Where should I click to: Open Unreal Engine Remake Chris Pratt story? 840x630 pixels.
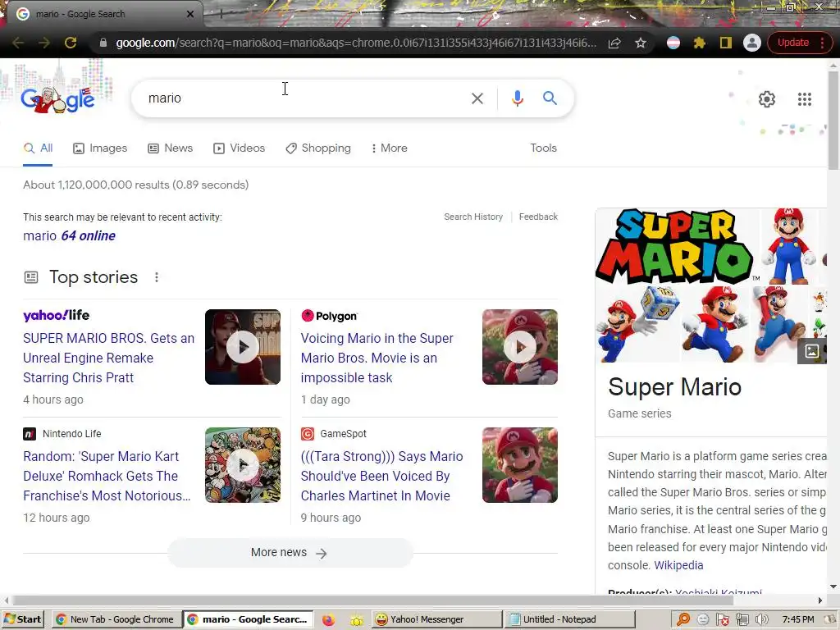click(x=109, y=358)
